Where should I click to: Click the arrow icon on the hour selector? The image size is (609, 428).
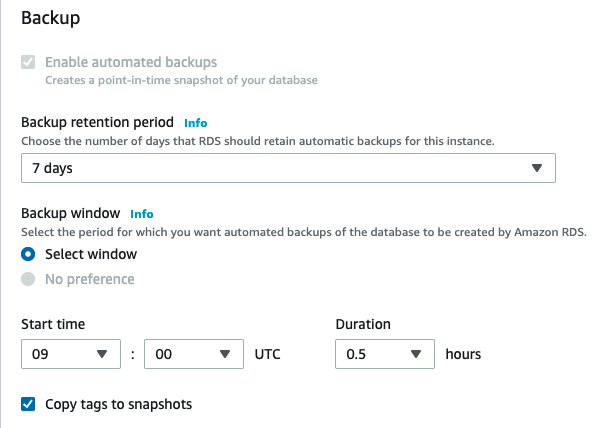tap(101, 354)
